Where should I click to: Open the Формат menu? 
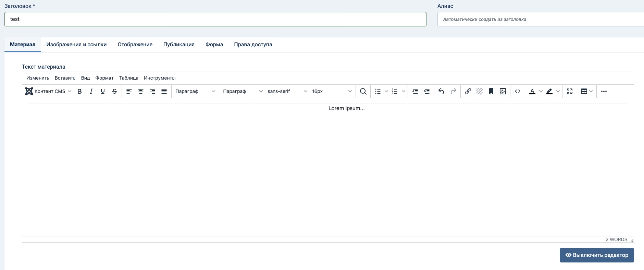(x=104, y=78)
